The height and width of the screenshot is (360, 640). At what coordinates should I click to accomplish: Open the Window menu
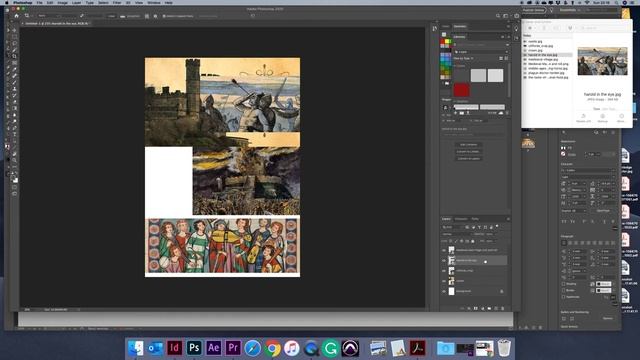pyautogui.click(x=154, y=2)
